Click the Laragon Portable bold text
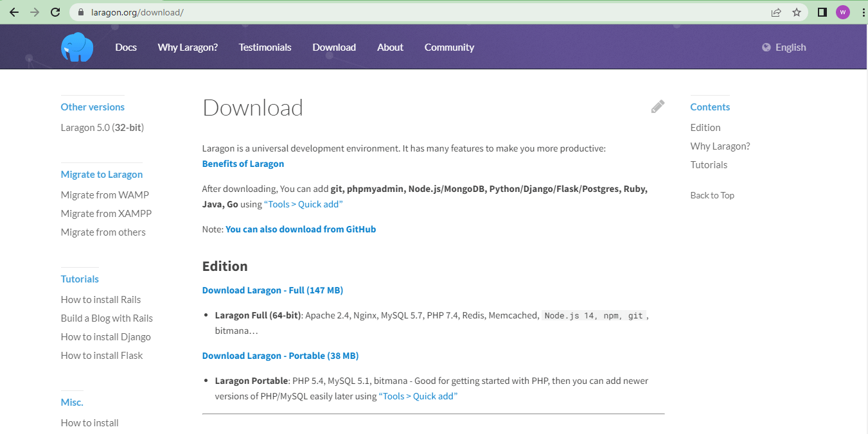Viewport: 868px width, 434px height. [252, 381]
